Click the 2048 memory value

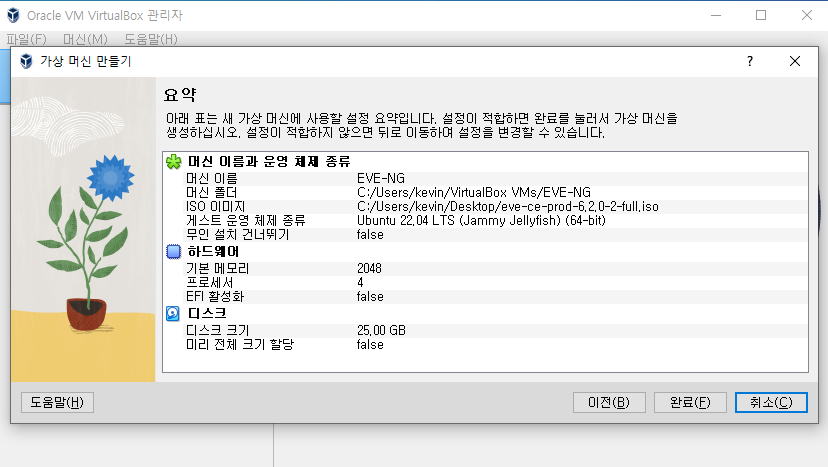pos(369,268)
